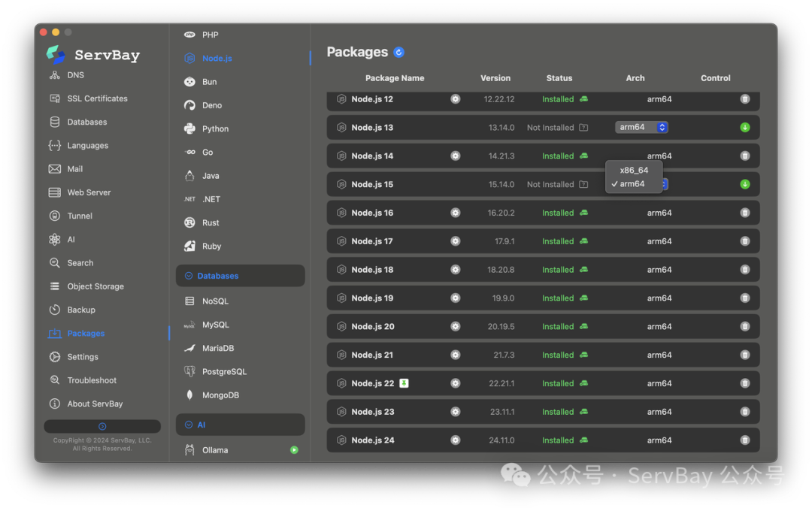Viewport: 812px width, 508px height.
Task: Delete Node.js 23 using trash icon
Action: click(744, 412)
